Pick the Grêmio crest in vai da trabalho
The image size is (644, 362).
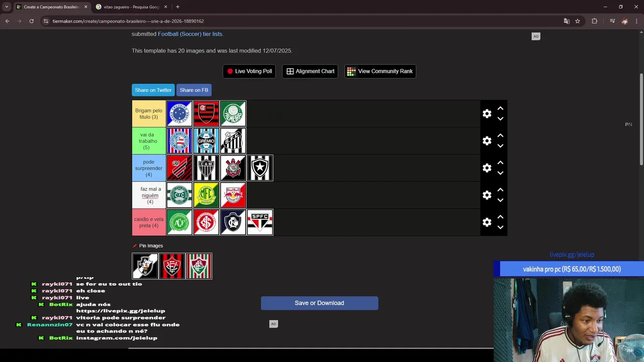click(206, 141)
